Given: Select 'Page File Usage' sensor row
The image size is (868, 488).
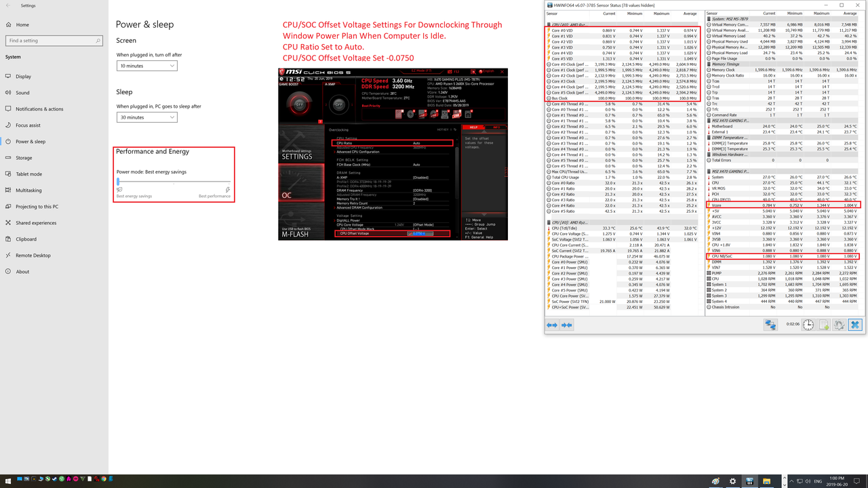Looking at the screenshot, I should 782,58.
